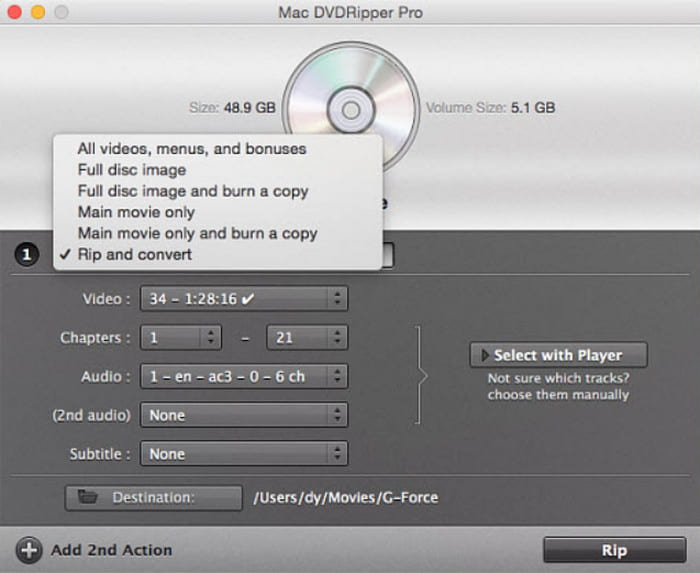700x573 pixels.
Task: Click the Volume Size 5.1 GB value
Action: pyautogui.click(x=533, y=108)
